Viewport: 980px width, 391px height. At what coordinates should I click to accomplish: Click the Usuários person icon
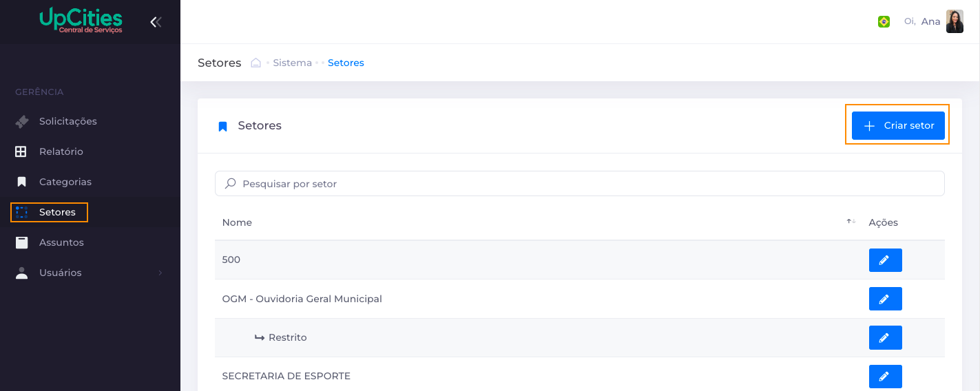tap(21, 273)
